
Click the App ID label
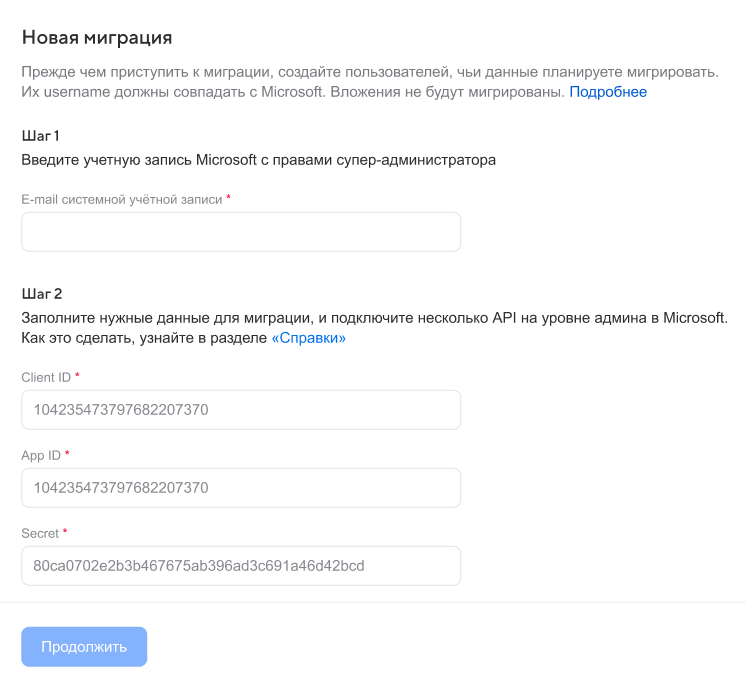click(40, 455)
